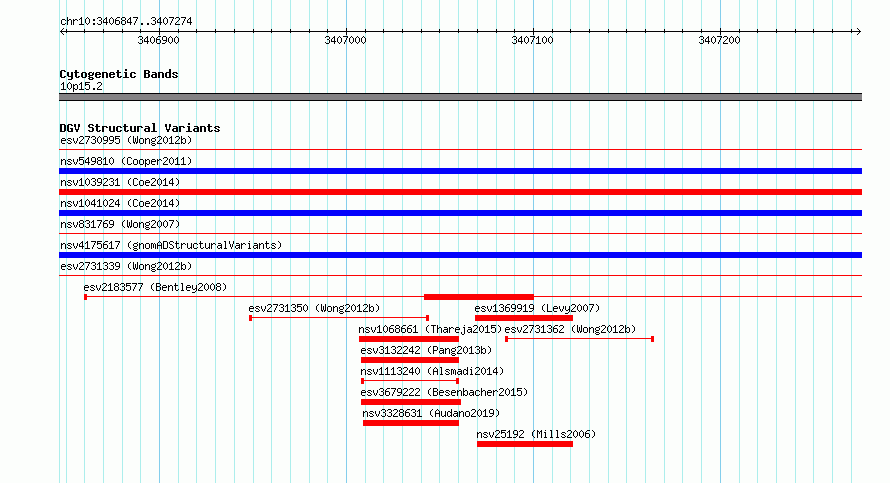Open variant esv1369919 (Levy2007)

click(537, 308)
